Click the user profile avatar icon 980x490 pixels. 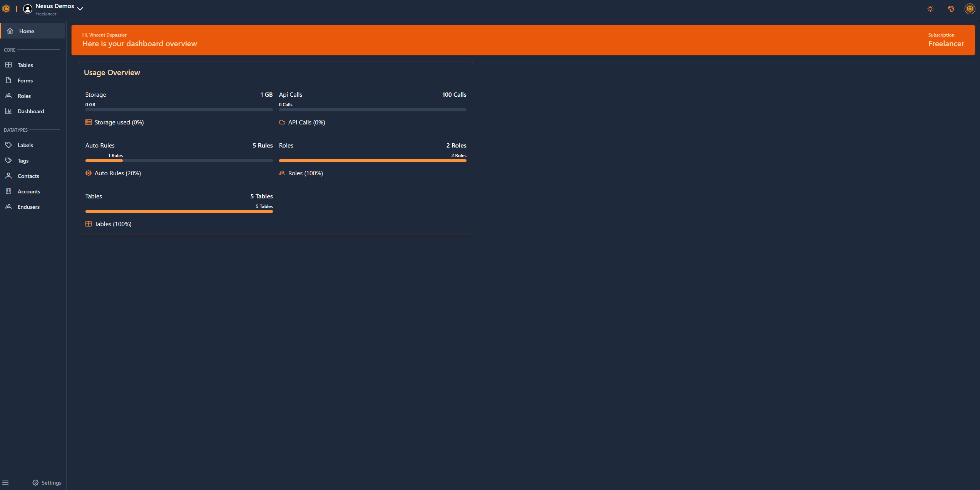point(970,9)
